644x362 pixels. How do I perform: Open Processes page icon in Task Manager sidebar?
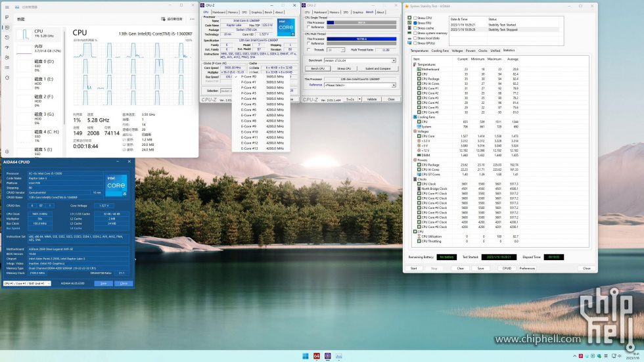7,17
